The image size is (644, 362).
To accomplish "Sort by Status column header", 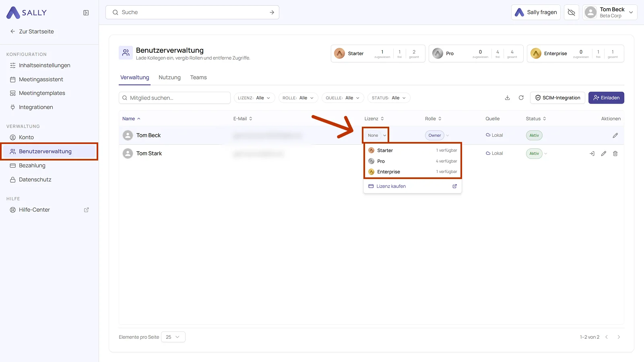I will click(x=536, y=119).
